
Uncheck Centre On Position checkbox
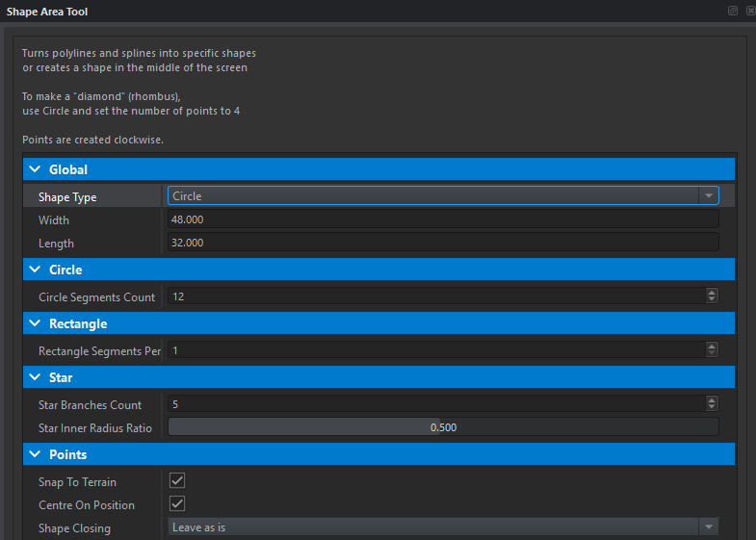(x=177, y=503)
